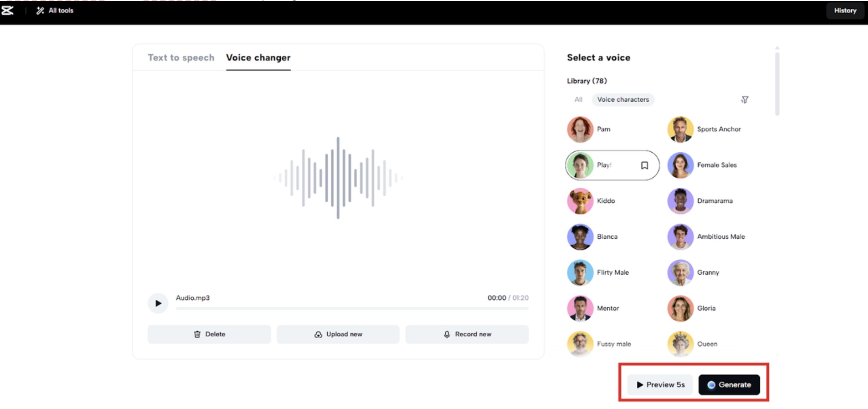868x409 pixels.
Task: Delete the uploaded audio
Action: tap(209, 334)
